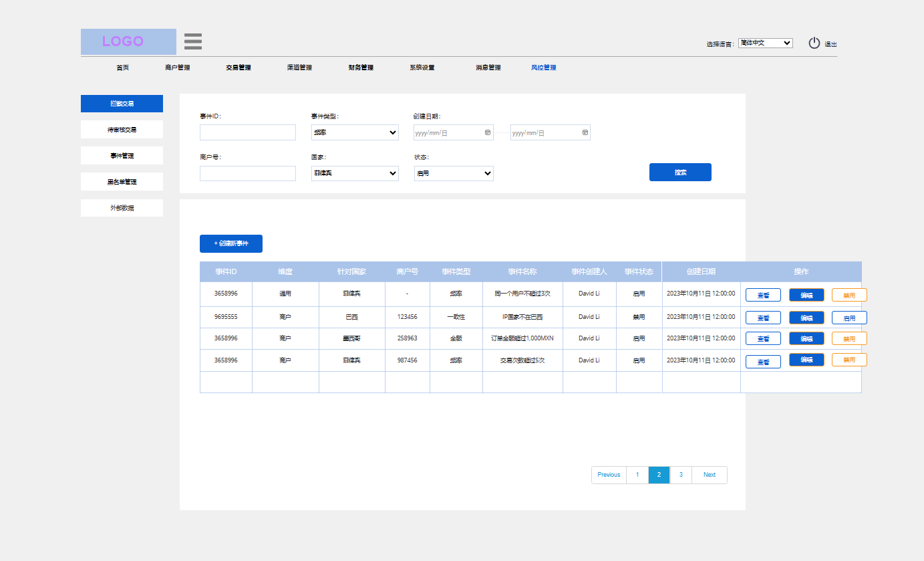Edit the 同一个用户不超过3次 event row

coord(806,295)
